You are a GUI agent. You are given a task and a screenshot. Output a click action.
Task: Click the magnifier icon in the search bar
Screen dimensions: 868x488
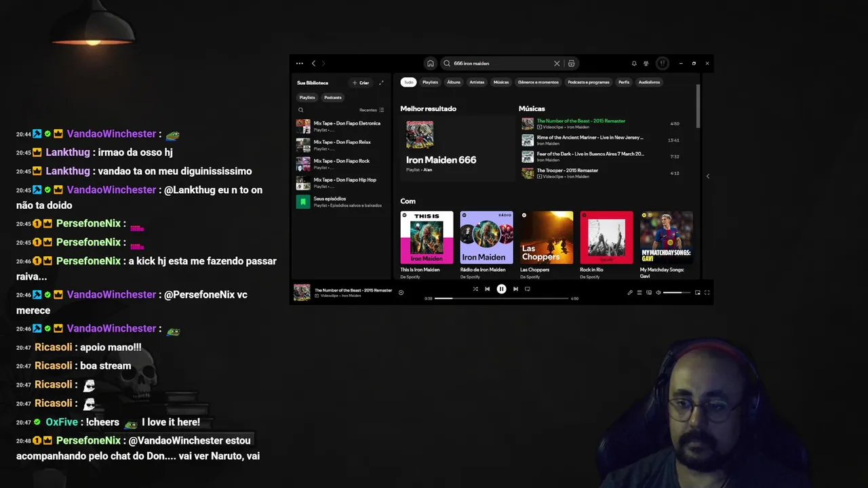(x=447, y=63)
